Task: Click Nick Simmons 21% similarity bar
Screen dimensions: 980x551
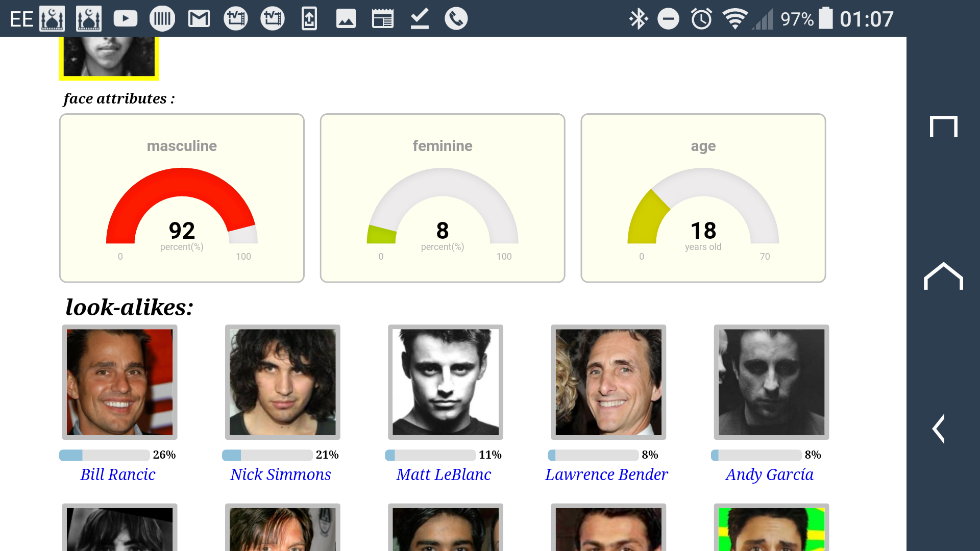Action: pos(267,455)
